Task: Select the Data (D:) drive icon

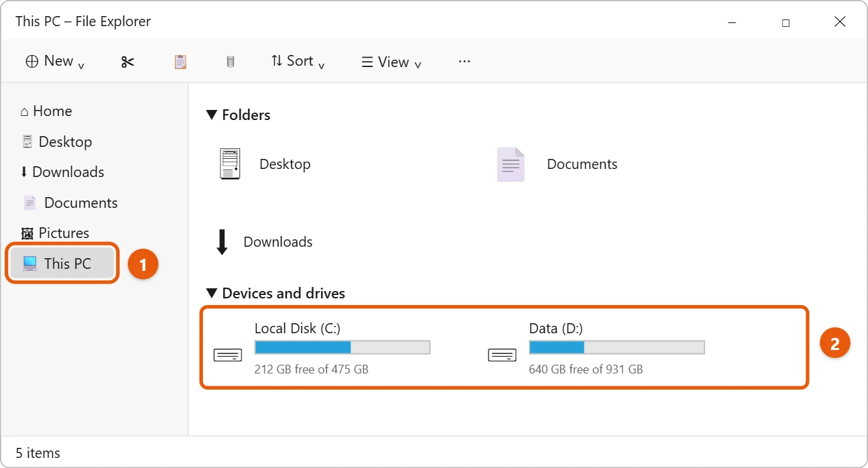Action: pyautogui.click(x=502, y=355)
